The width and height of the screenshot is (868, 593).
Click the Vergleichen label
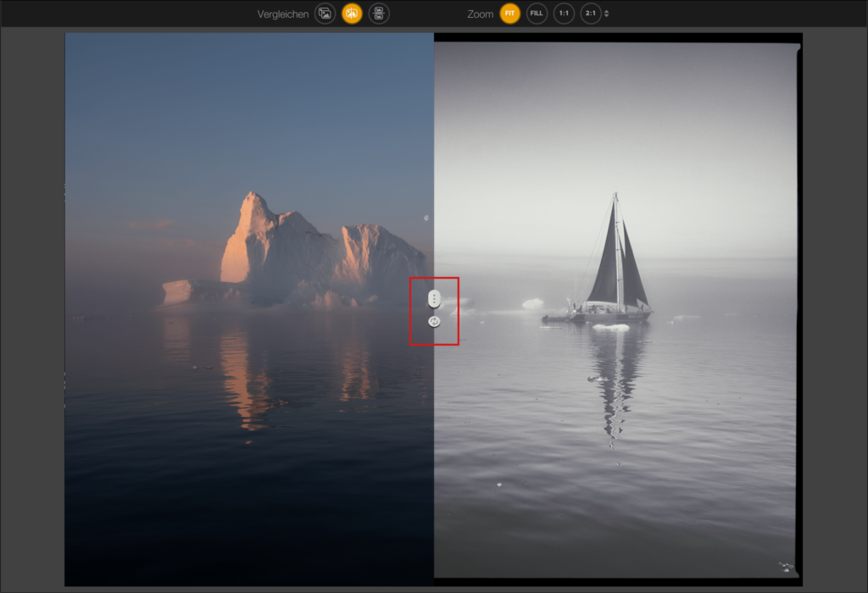(283, 14)
